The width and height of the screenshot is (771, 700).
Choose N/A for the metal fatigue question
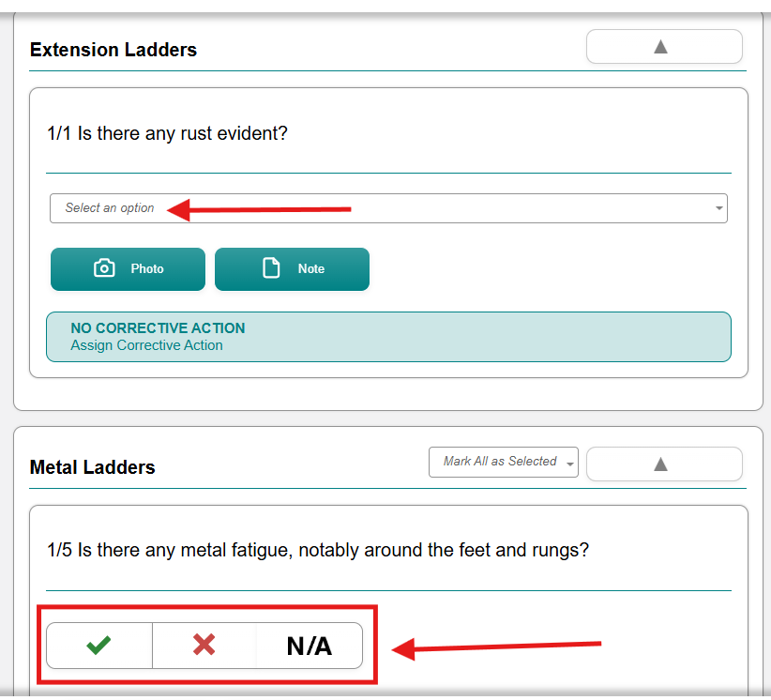pyautogui.click(x=310, y=646)
